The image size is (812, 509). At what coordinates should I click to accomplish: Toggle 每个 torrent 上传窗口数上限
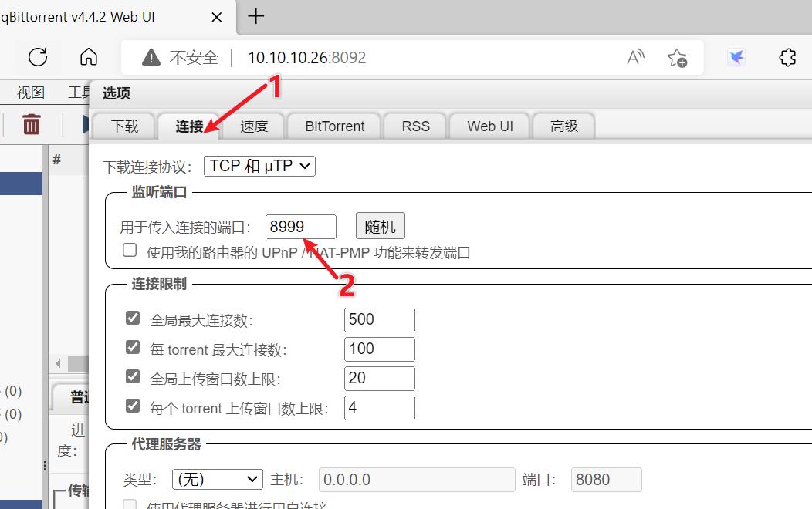[132, 405]
